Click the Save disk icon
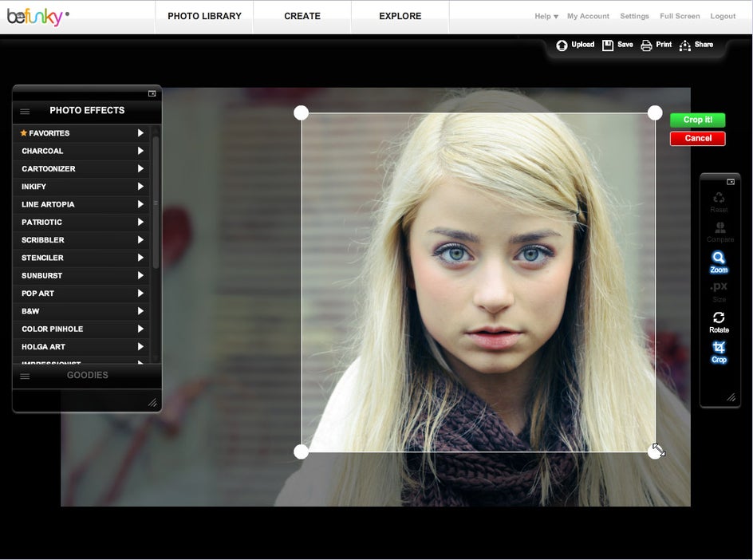The height and width of the screenshot is (560, 753). 608,45
